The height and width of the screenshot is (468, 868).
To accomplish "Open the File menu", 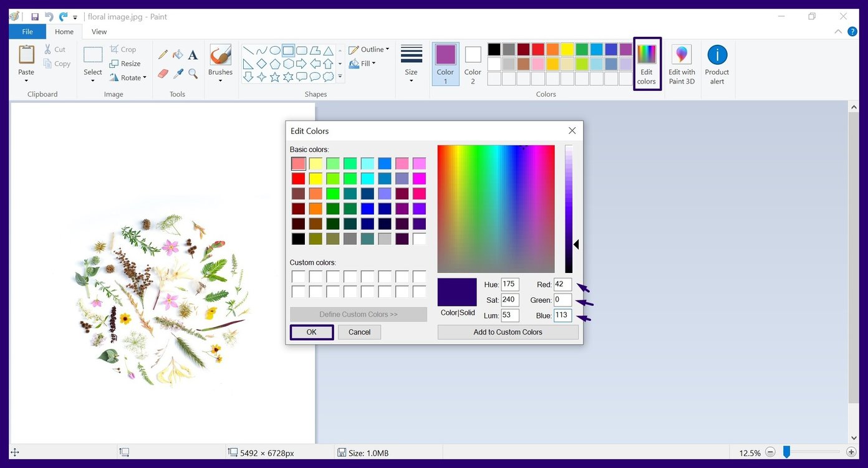I will pyautogui.click(x=27, y=31).
